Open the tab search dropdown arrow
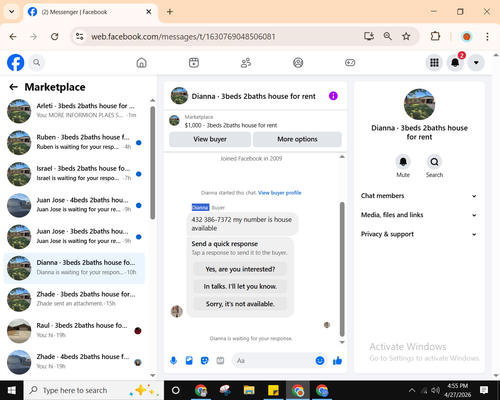 (x=12, y=12)
